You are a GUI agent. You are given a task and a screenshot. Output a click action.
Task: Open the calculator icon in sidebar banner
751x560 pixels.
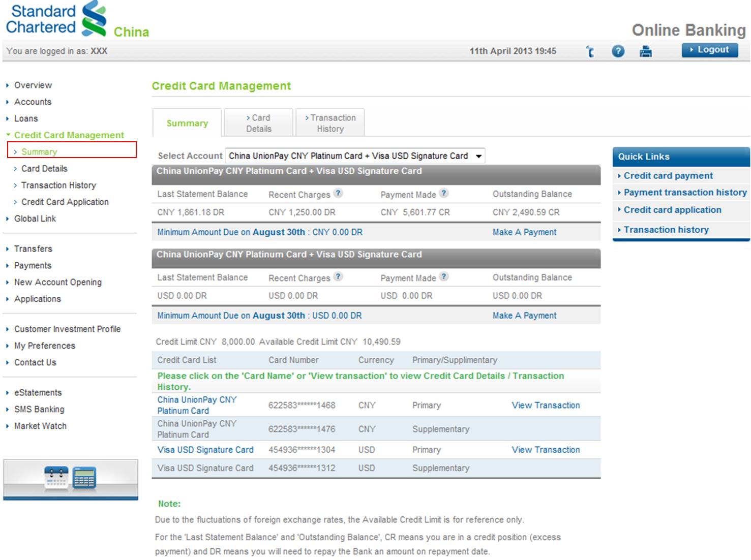point(84,478)
